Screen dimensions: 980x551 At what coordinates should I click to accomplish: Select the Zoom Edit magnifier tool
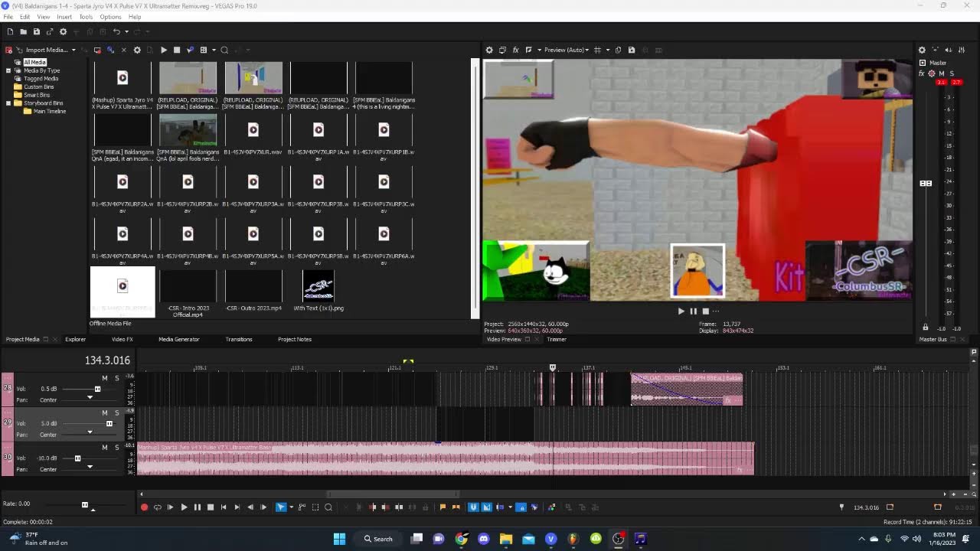tap(328, 507)
